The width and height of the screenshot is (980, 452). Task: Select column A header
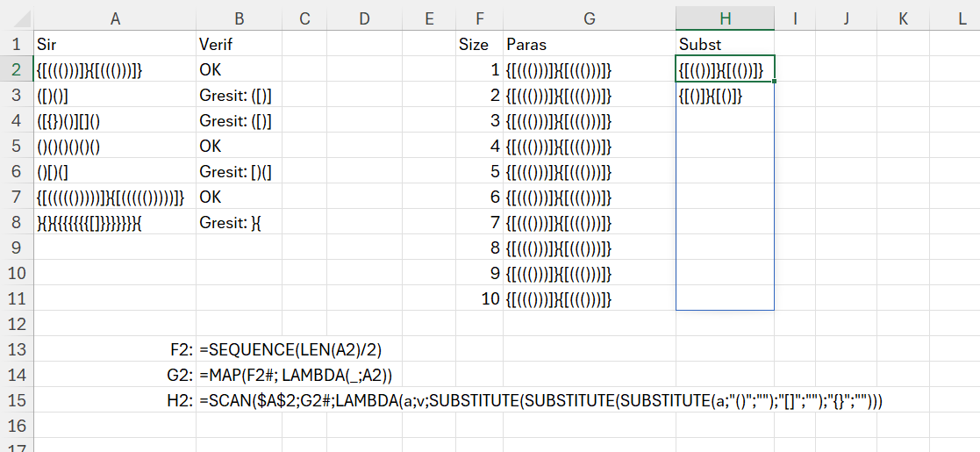(x=115, y=18)
